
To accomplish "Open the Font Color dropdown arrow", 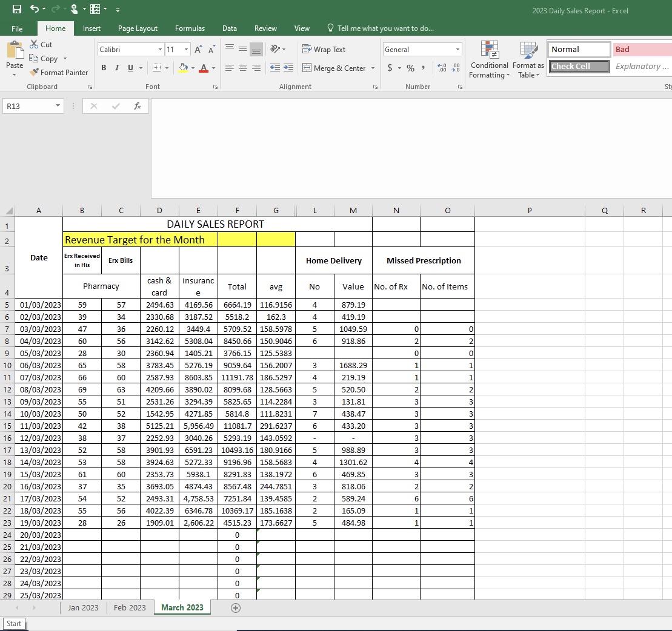I will coord(213,68).
